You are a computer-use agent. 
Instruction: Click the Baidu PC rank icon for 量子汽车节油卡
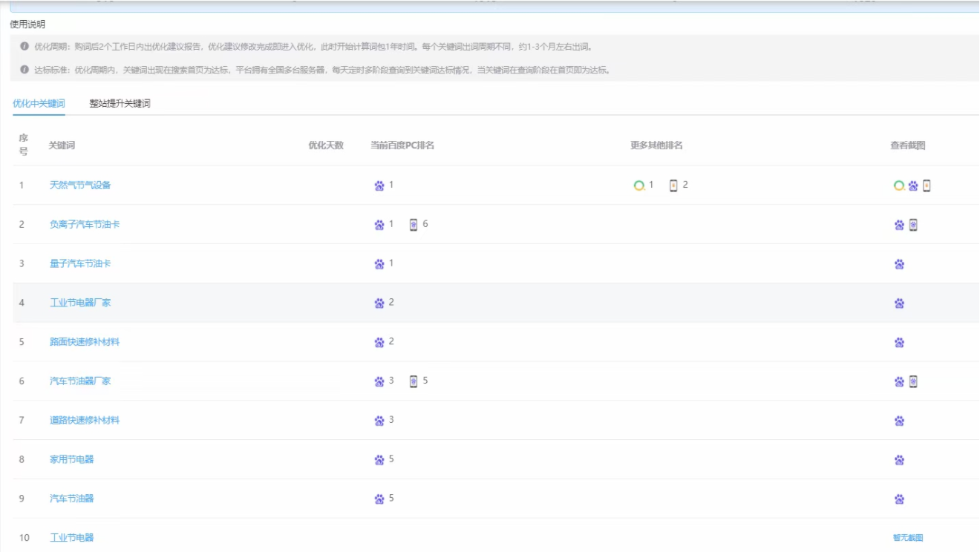click(x=379, y=263)
